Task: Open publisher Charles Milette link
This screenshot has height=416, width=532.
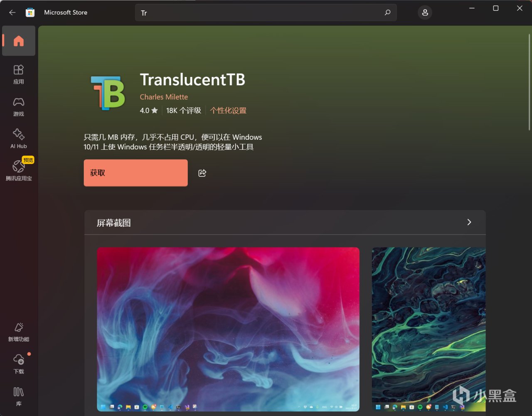Action: (x=164, y=97)
